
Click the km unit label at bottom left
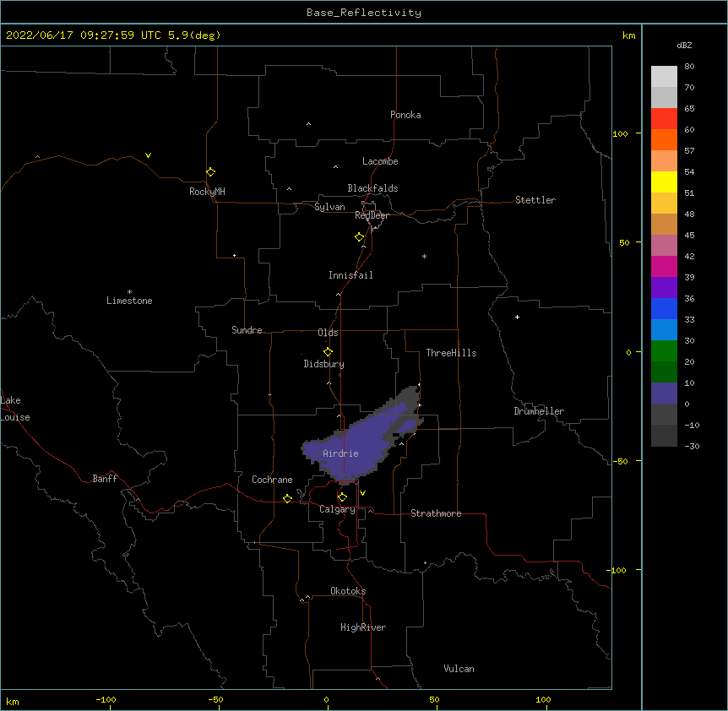pos(13,702)
